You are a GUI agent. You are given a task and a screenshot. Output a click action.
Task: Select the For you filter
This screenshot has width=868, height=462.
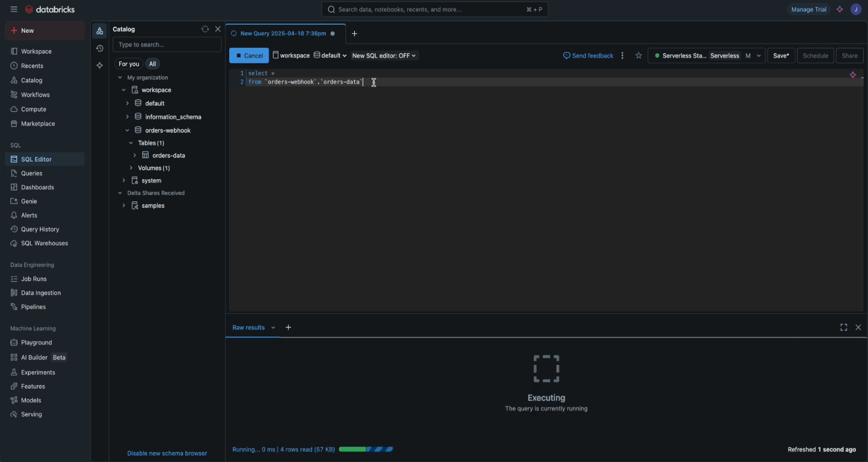point(129,64)
